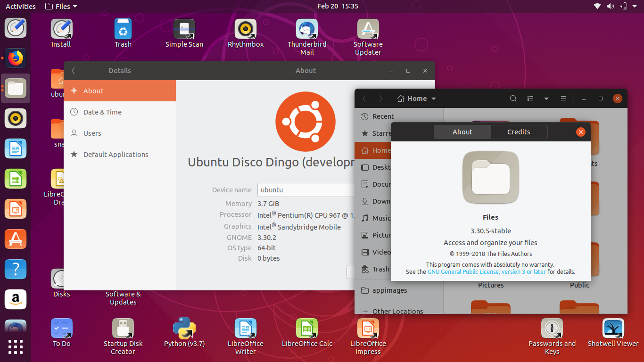This screenshot has width=644, height=362.
Task: Open the Show Applications grid
Action: click(16, 347)
